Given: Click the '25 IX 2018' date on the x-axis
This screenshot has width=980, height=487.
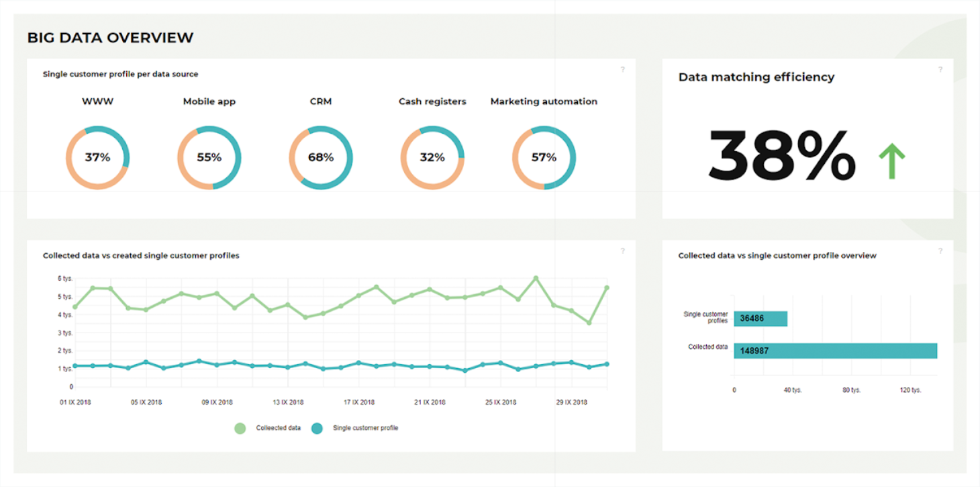Looking at the screenshot, I should pyautogui.click(x=501, y=402).
